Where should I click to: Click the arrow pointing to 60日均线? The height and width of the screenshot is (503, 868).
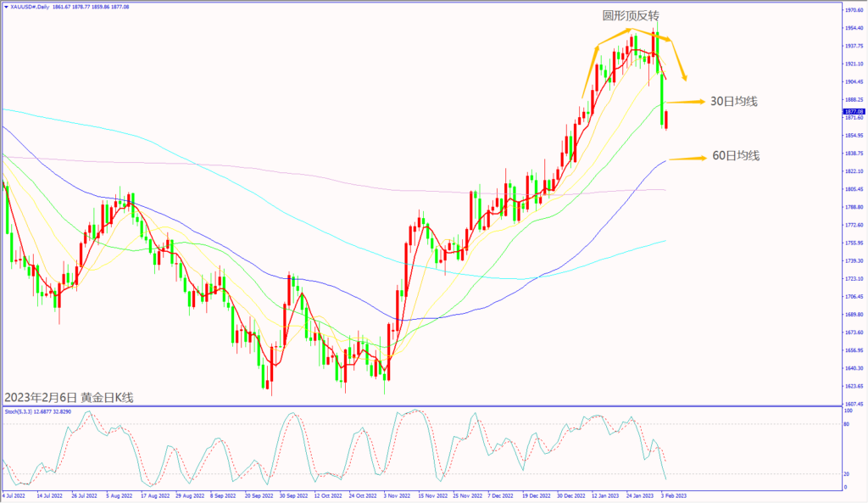point(687,158)
